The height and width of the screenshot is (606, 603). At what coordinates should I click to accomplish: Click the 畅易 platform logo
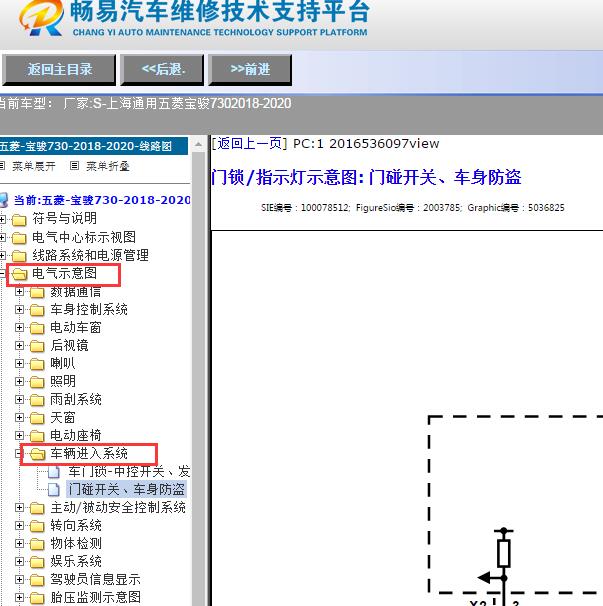coord(42,17)
